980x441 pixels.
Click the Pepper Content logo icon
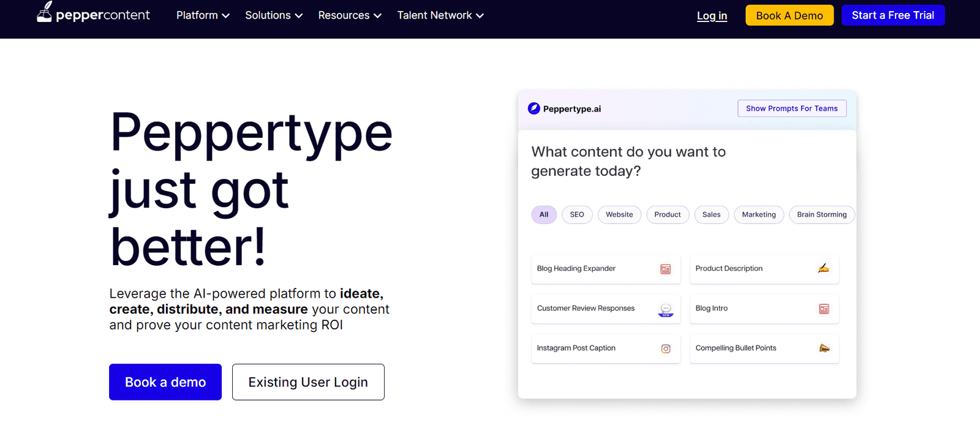tap(44, 12)
